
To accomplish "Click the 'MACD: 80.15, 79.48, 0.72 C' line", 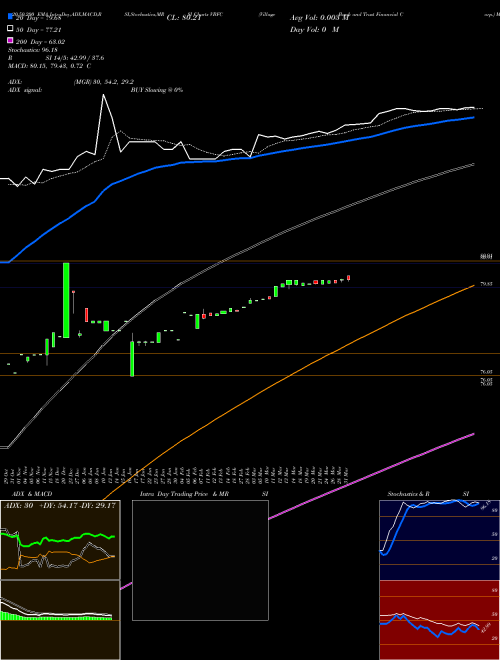I will click(x=49, y=66).
